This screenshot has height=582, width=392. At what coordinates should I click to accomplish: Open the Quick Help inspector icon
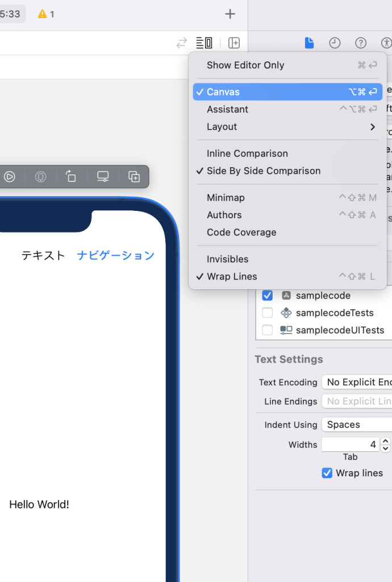360,43
